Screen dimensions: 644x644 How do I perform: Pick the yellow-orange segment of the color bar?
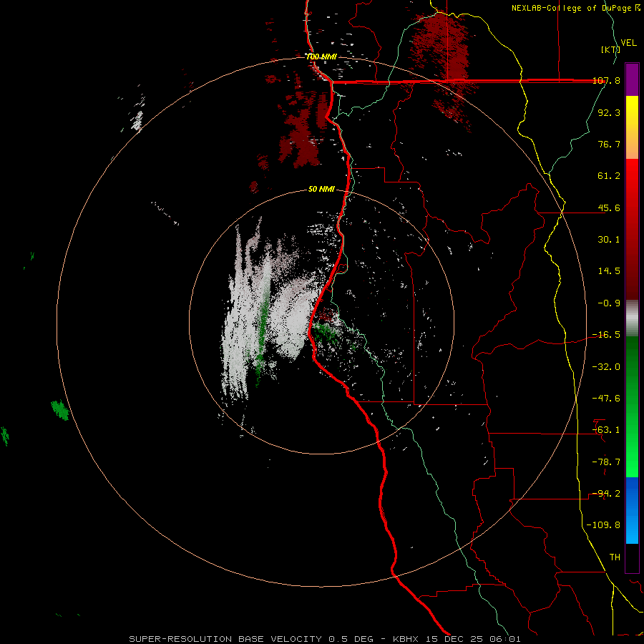coord(632,127)
